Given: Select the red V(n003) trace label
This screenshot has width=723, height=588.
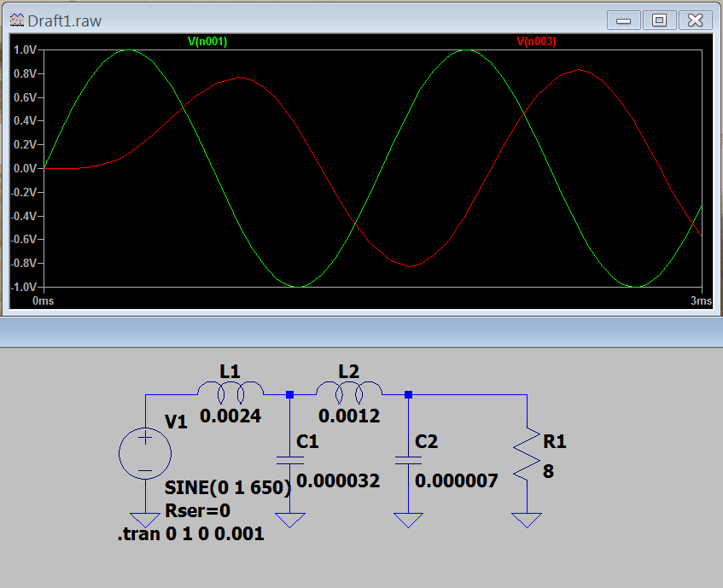Looking at the screenshot, I should click(x=536, y=42).
